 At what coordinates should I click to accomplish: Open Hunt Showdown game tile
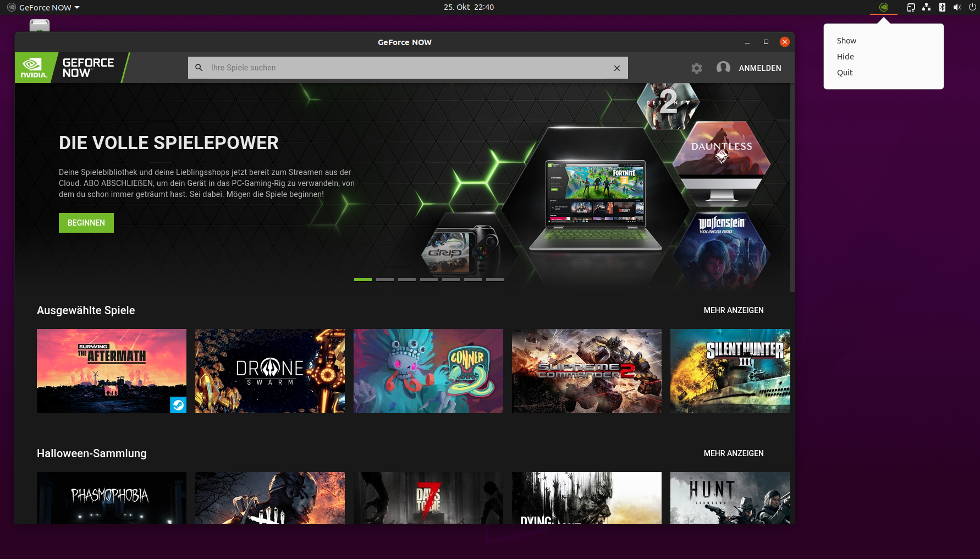point(730,498)
